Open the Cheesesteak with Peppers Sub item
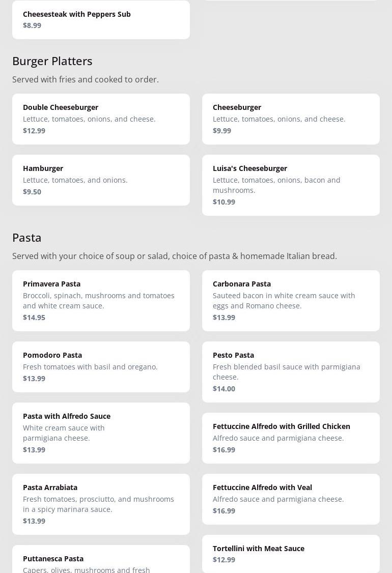392x573 pixels. point(101,19)
